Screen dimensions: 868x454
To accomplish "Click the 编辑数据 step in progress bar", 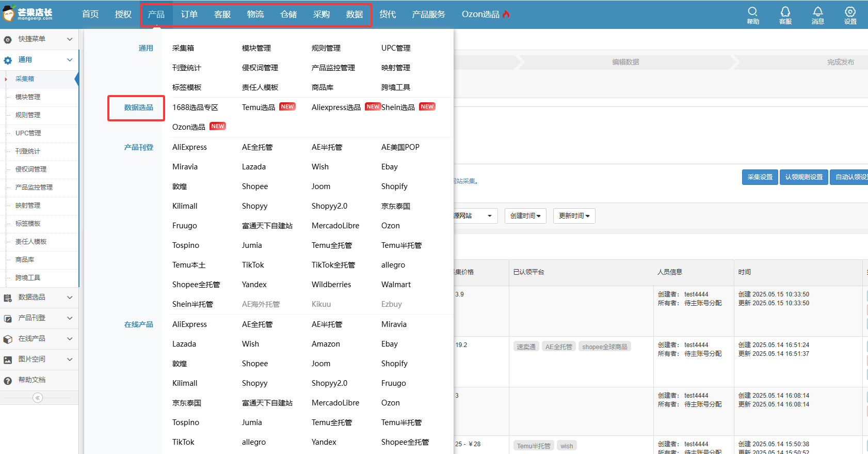I will (x=625, y=62).
